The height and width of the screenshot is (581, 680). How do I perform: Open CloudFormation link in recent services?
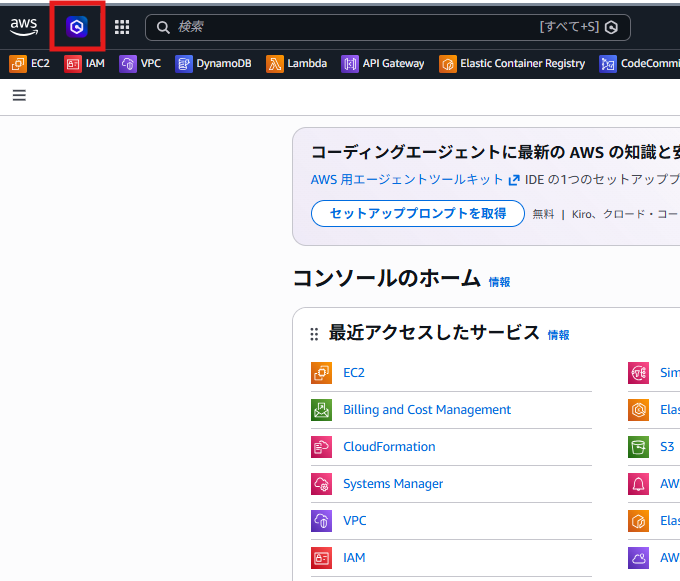tap(389, 447)
